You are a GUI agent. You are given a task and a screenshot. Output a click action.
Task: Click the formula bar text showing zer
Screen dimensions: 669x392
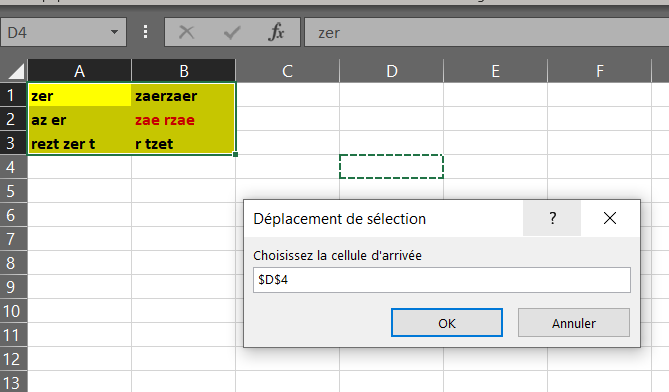click(x=329, y=33)
